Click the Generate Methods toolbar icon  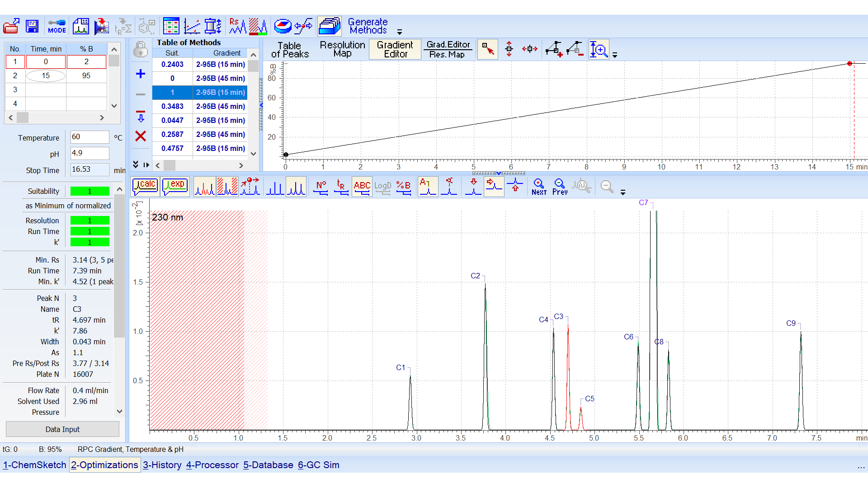tap(330, 26)
